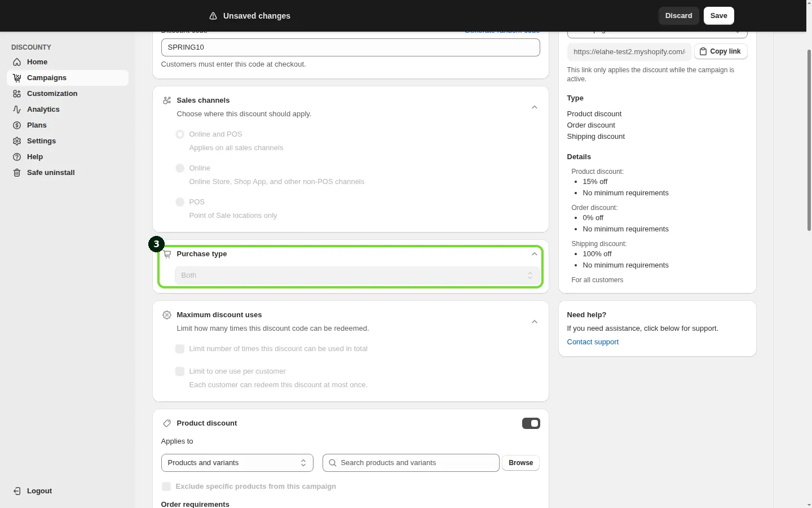The image size is (812, 508).
Task: Collapse the Purchase type section chevron
Action: (535, 254)
